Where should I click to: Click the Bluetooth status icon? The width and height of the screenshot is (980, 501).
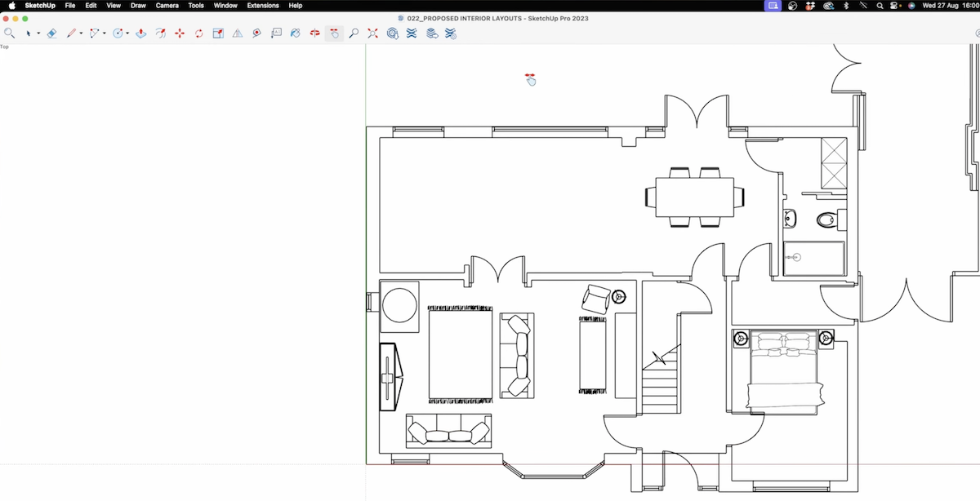tap(845, 6)
